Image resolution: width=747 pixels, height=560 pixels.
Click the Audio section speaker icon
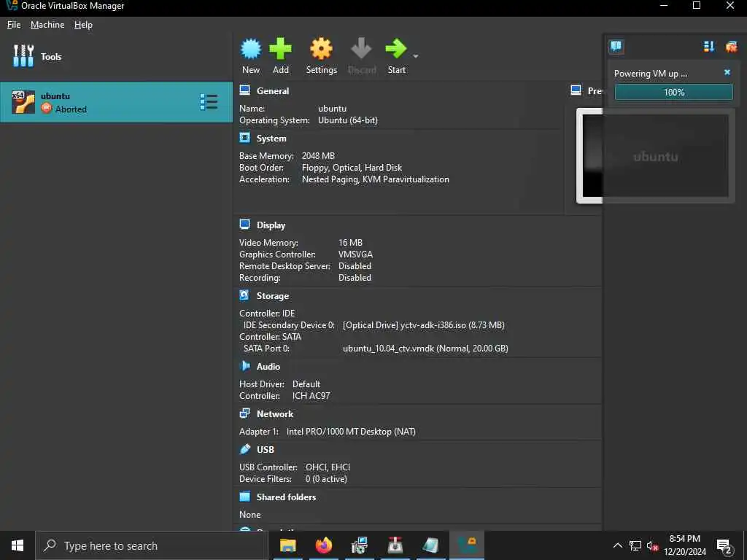tap(245, 366)
